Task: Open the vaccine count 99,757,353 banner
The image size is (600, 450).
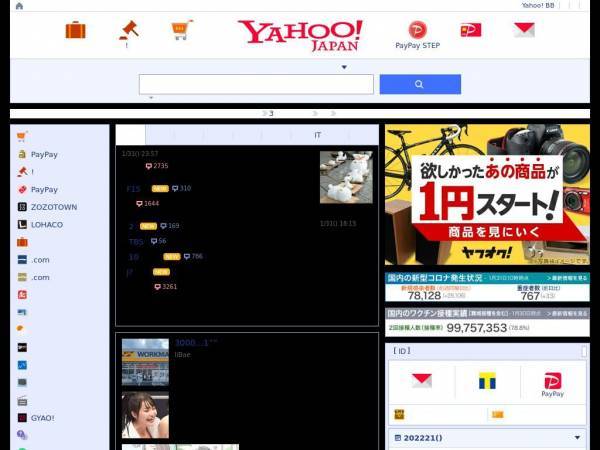Action: 487,323
